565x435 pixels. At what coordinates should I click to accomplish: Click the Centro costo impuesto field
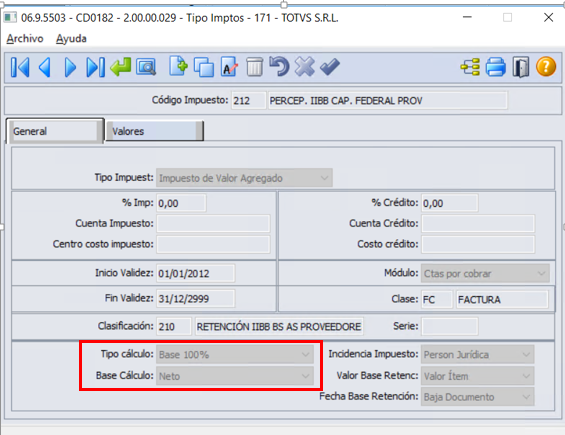[213, 244]
